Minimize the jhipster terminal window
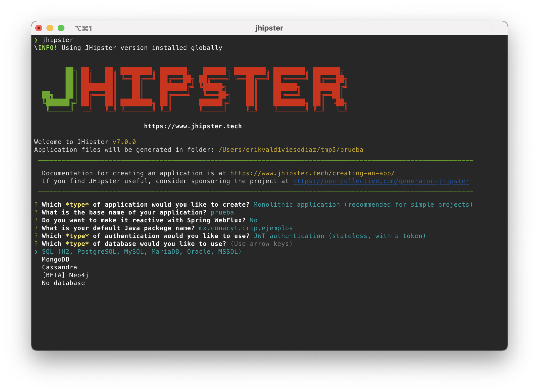The image size is (539, 392). pos(50,28)
